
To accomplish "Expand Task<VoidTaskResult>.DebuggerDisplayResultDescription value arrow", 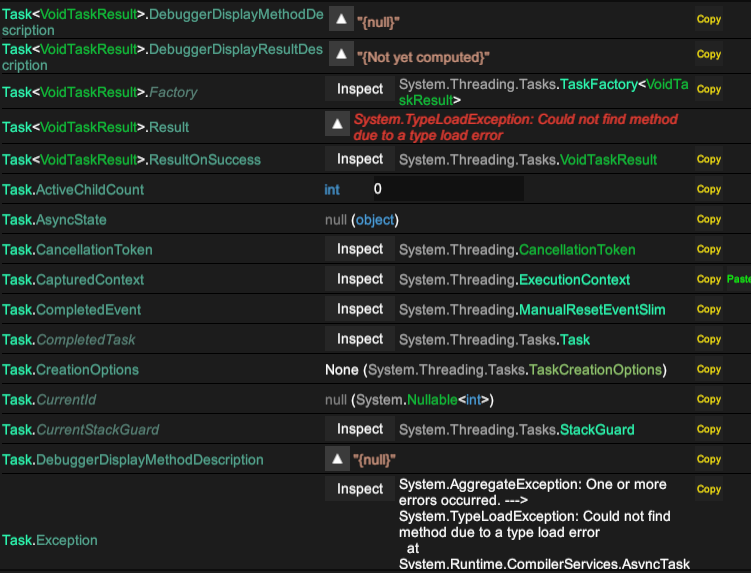I will pyautogui.click(x=341, y=54).
